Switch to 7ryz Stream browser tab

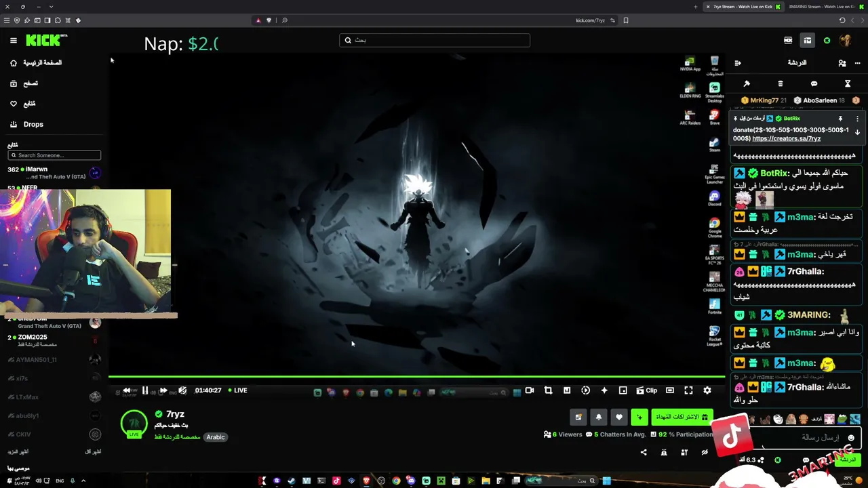coord(743,7)
